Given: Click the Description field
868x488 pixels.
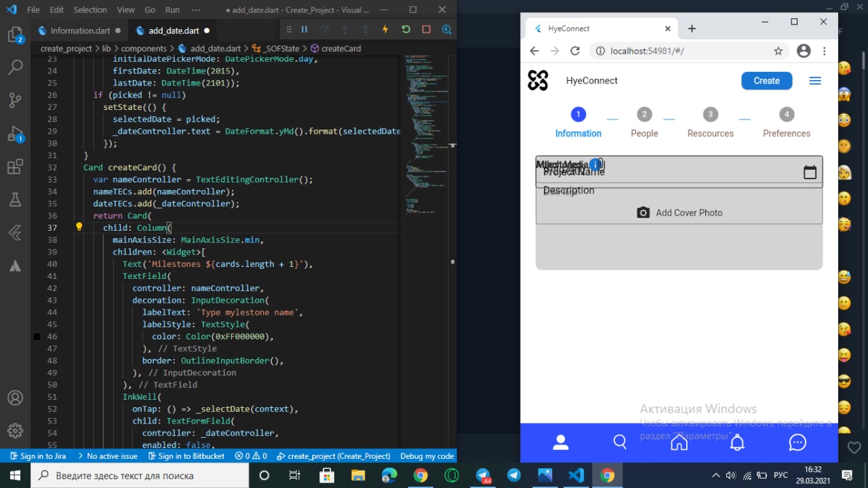Looking at the screenshot, I should point(569,191).
